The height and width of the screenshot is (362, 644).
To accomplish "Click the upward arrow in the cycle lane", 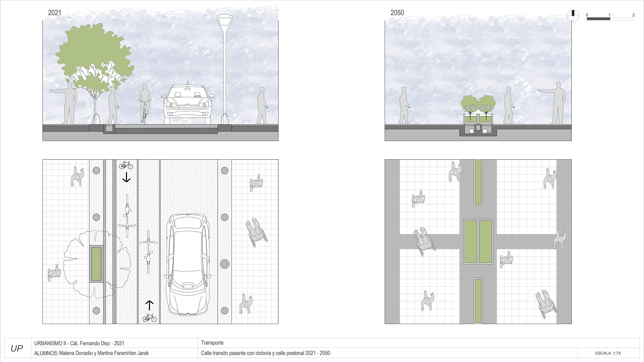I will click(149, 305).
